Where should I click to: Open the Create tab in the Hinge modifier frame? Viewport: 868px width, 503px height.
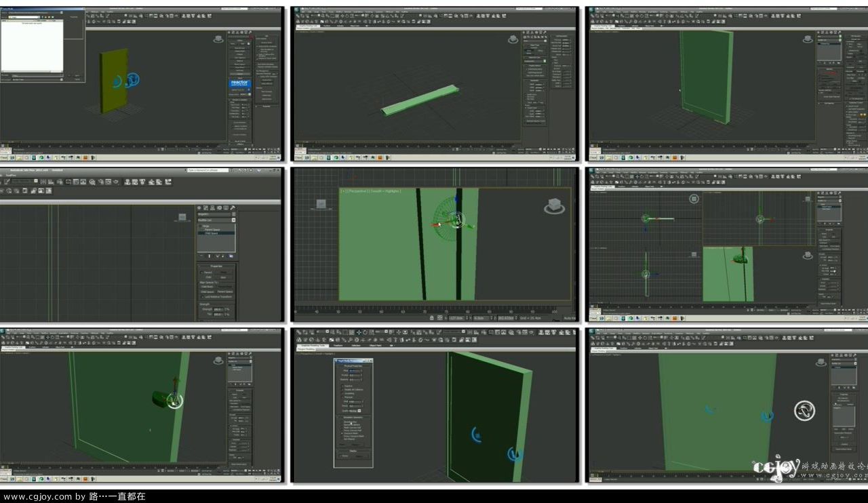tap(199, 208)
